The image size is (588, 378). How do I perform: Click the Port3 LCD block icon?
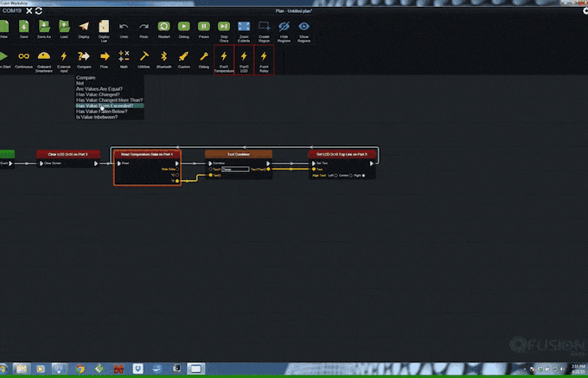(244, 56)
